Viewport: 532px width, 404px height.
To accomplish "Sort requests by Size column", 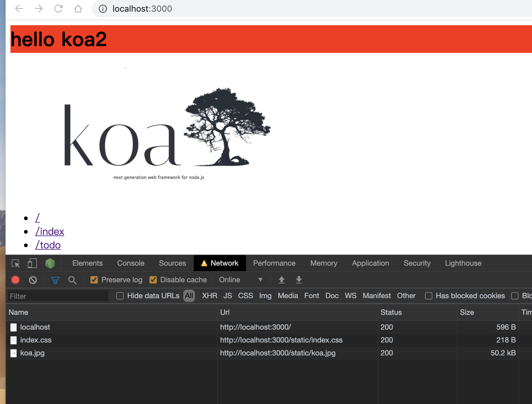I will 488,312.
